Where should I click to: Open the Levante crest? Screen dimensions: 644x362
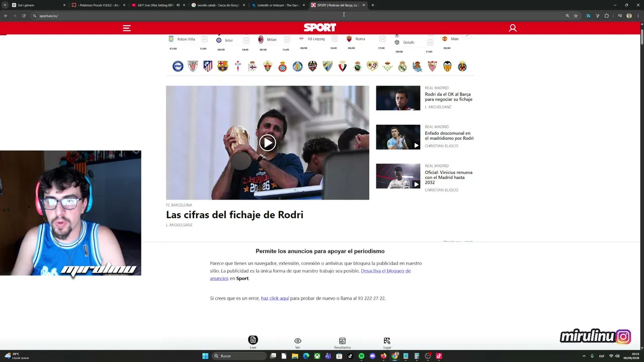(x=312, y=66)
